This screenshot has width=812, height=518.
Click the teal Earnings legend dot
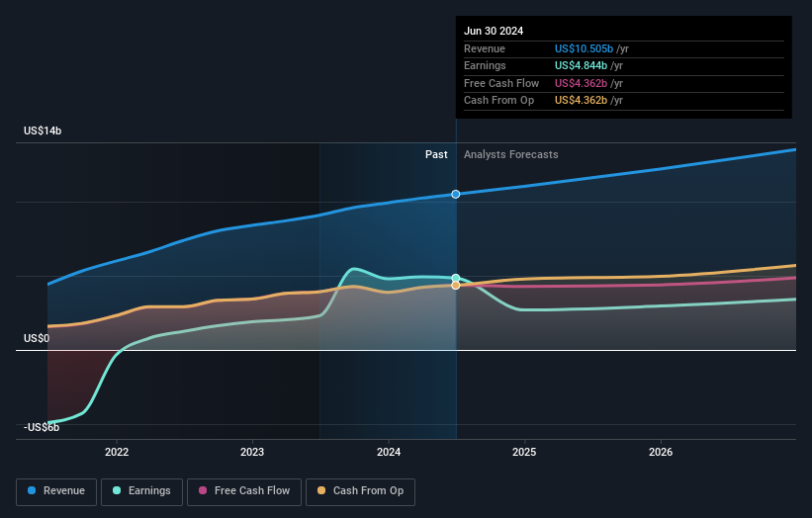pyautogui.click(x=117, y=490)
